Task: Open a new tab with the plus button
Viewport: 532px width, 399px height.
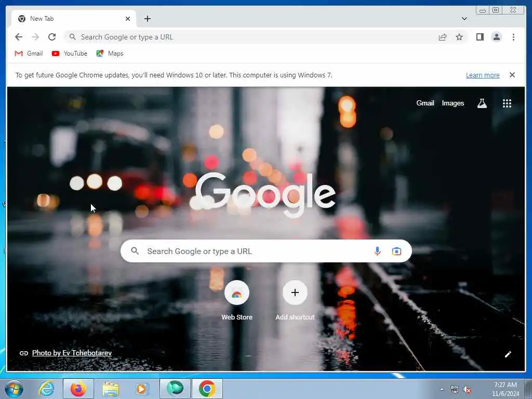Action: (x=147, y=19)
